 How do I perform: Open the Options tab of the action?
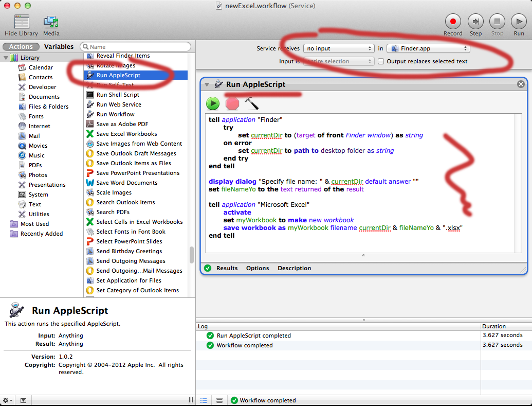point(258,268)
